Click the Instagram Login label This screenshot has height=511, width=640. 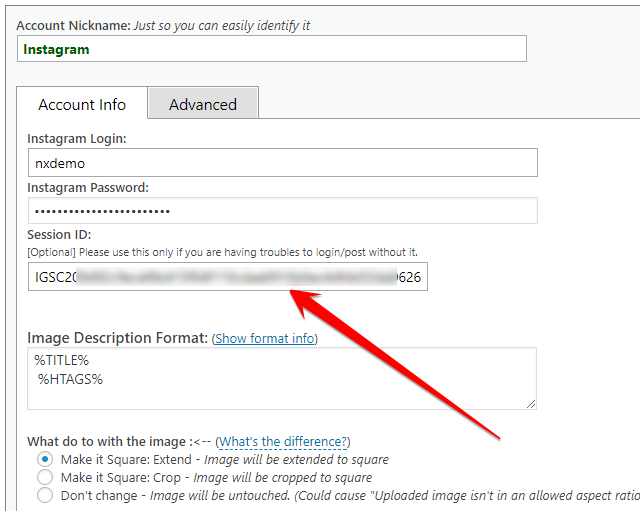(77, 139)
